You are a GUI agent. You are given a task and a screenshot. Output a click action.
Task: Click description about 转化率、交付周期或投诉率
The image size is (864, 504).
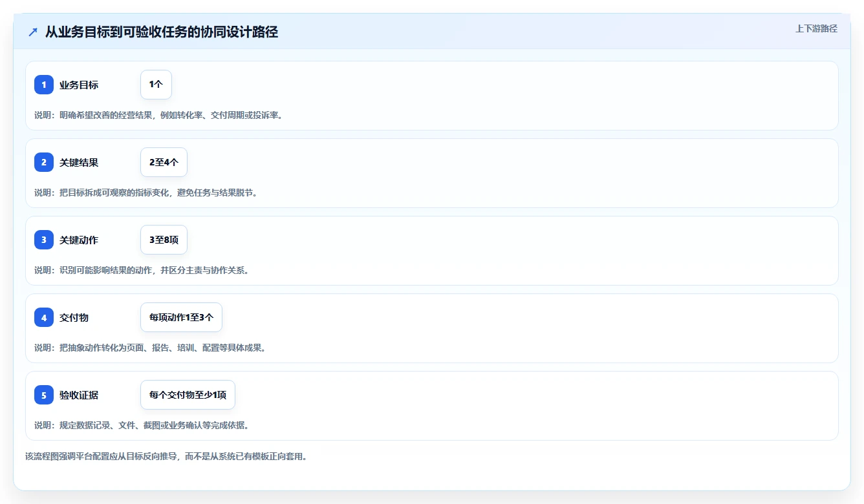tap(158, 115)
